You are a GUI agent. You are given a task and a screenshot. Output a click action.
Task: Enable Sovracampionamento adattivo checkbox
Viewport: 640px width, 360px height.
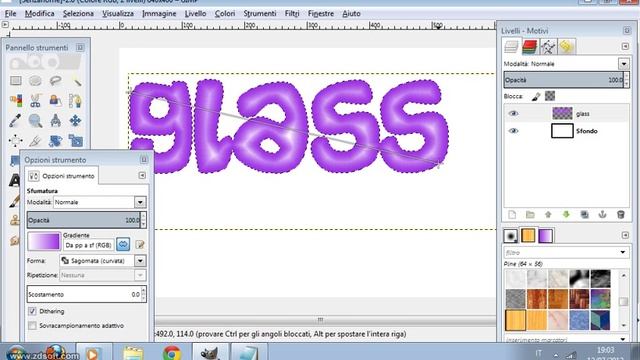click(x=32, y=326)
